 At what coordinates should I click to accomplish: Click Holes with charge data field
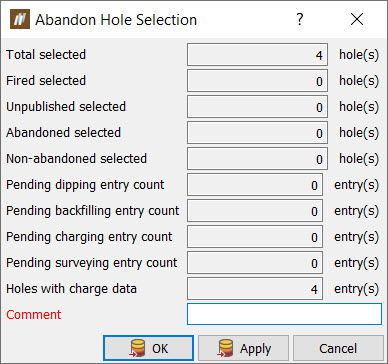[x=255, y=289]
